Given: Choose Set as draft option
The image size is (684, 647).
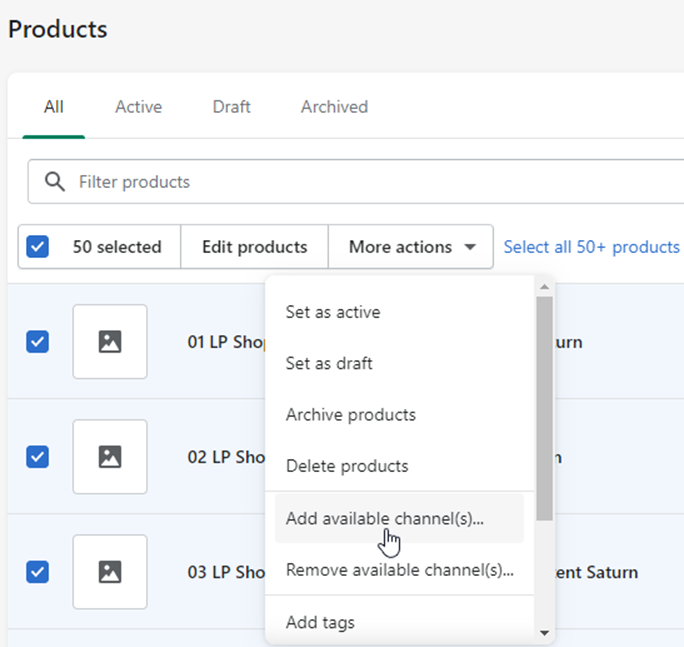Looking at the screenshot, I should pos(329,363).
